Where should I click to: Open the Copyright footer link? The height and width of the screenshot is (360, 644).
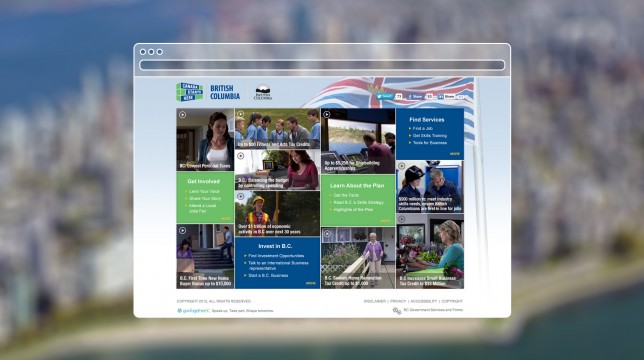tap(452, 301)
